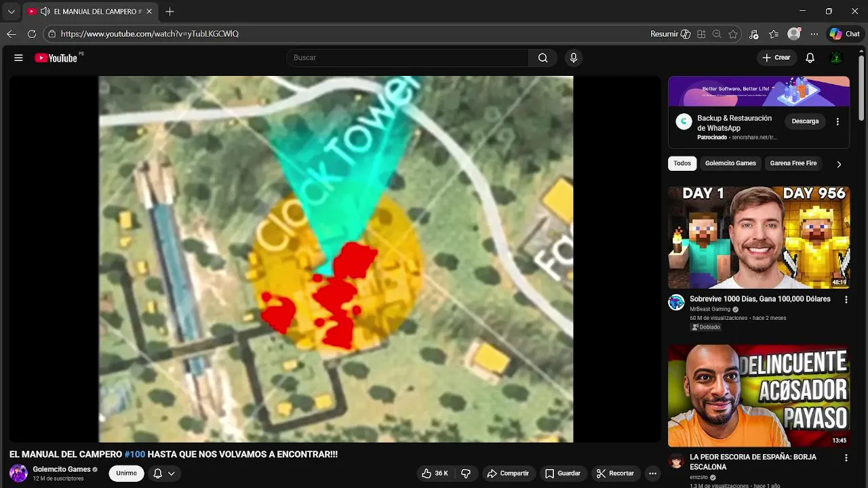Select the Garena Free Fire chip
Image resolution: width=868 pixels, height=488 pixels.
click(x=793, y=163)
